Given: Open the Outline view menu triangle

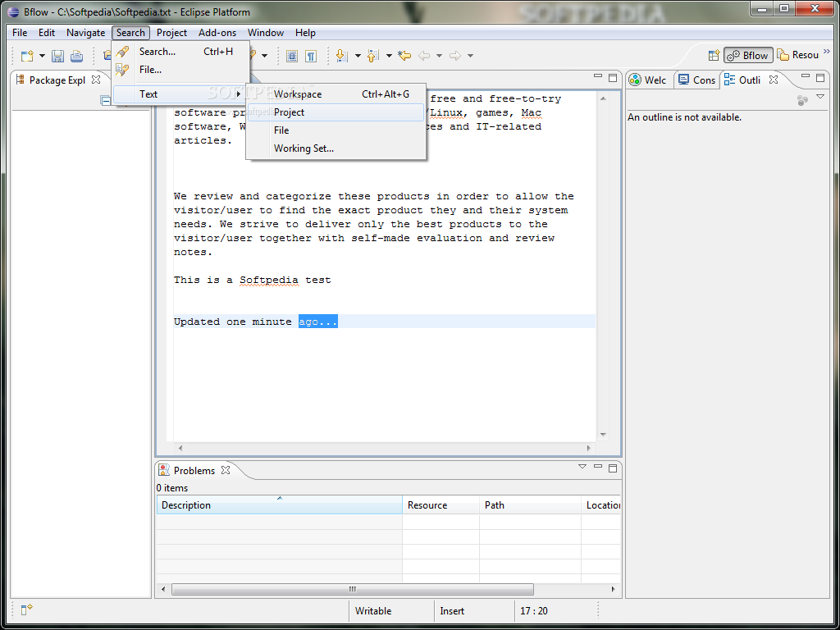Looking at the screenshot, I should 820,97.
